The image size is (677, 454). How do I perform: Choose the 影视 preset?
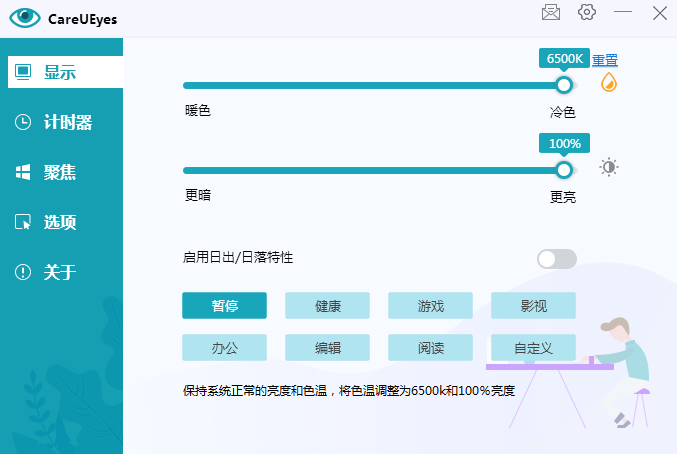point(533,306)
